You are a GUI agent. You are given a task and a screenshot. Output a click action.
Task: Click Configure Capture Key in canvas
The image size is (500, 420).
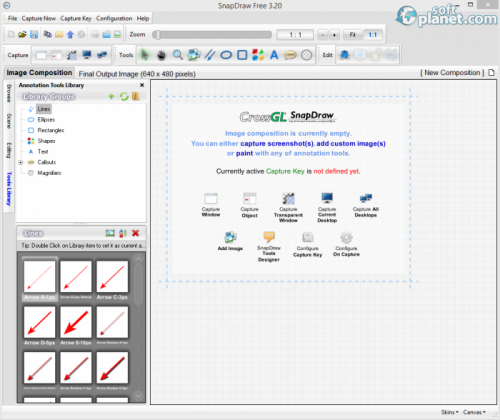(307, 244)
